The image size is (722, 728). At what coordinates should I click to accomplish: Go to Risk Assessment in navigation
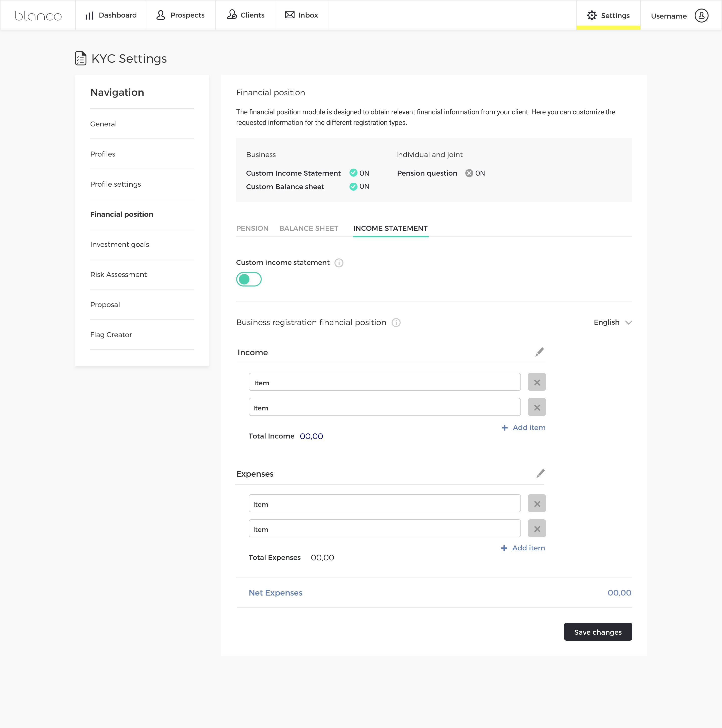tap(118, 274)
